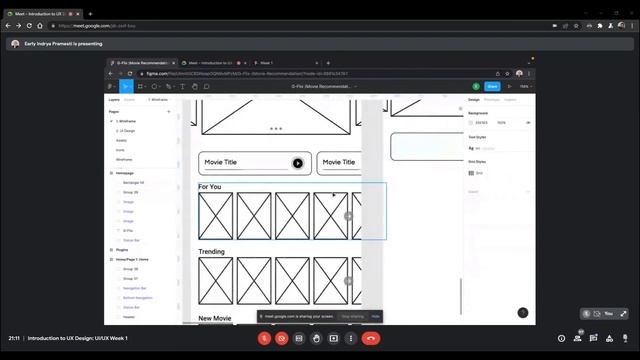Open the Inspect tab in right panel
Screen dimensions: 640x360
[x=510, y=100]
